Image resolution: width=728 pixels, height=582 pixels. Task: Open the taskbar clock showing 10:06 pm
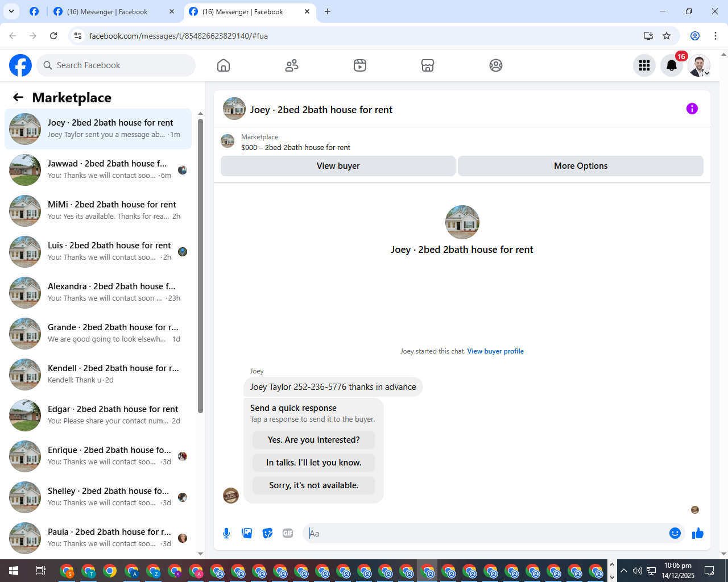[x=678, y=571]
